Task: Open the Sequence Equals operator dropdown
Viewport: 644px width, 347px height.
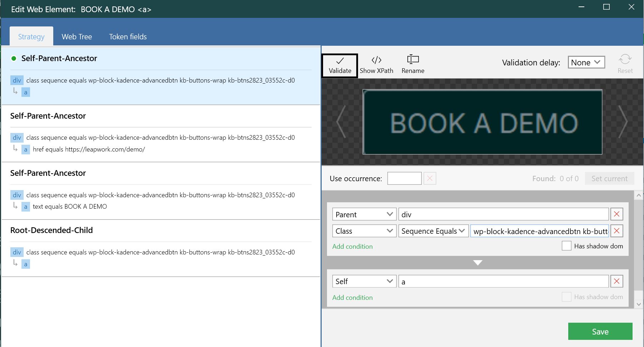Action: [x=433, y=231]
